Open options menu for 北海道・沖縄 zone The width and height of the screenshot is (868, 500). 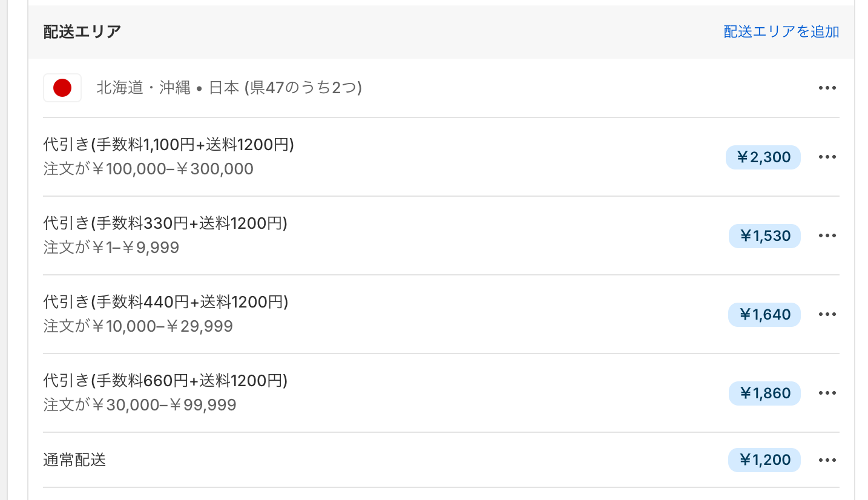[x=827, y=88]
